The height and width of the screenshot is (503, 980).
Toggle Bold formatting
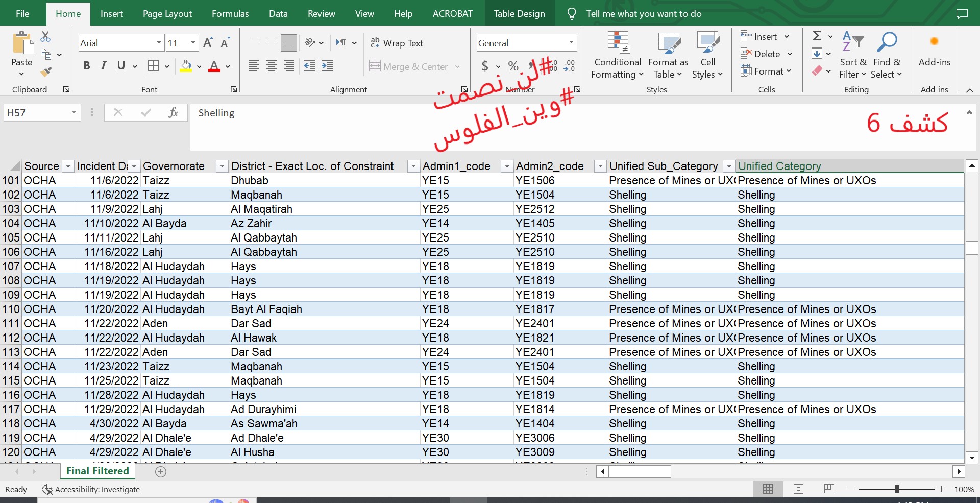coord(86,66)
